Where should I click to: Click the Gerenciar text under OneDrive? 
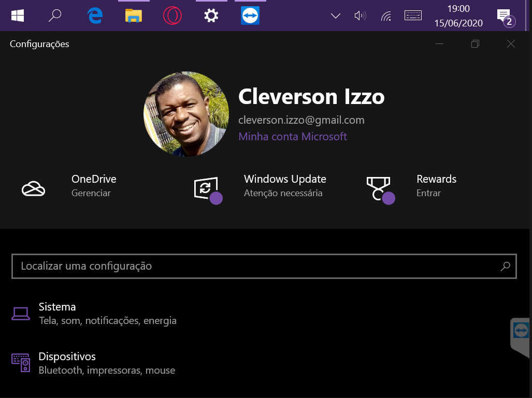91,193
